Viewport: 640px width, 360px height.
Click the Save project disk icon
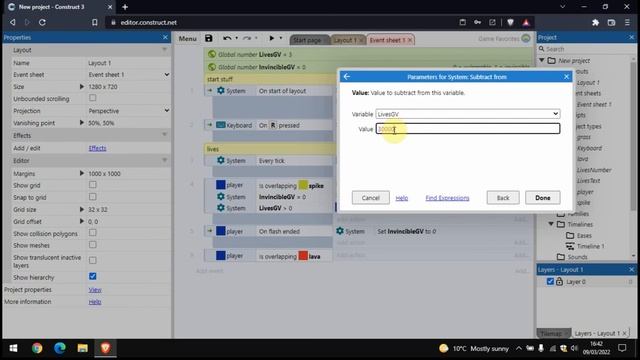(x=209, y=38)
